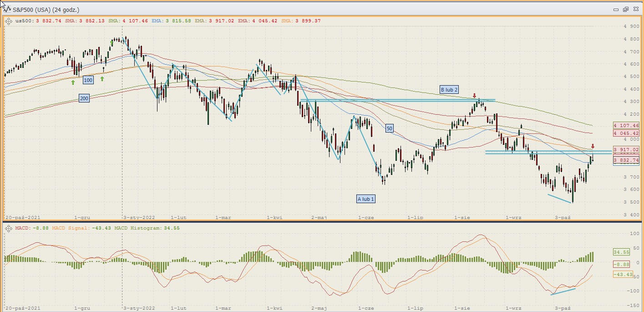Click the 4 107.46 price tag on axis
The width and height of the screenshot is (644, 312).
pyautogui.click(x=626, y=126)
